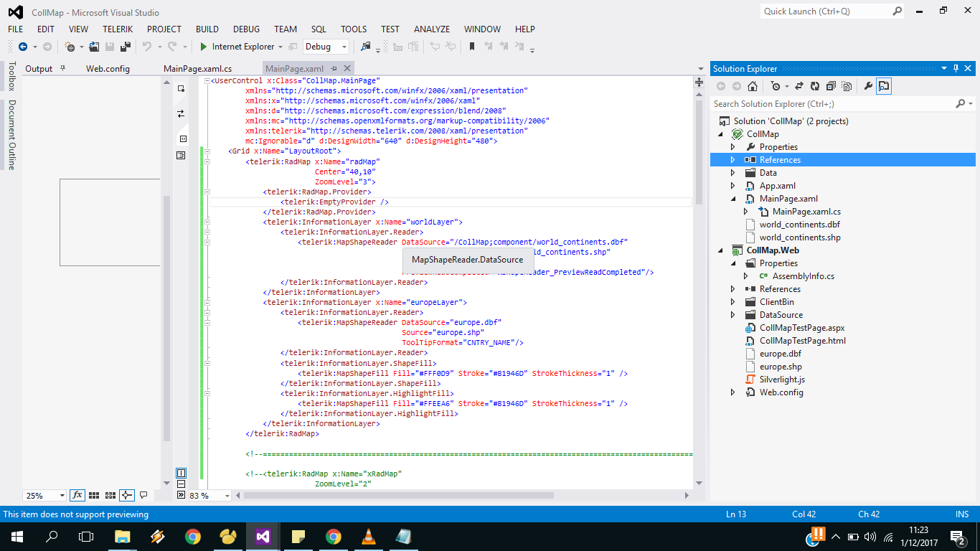Screen dimensions: 980x551
Task: Click the Preview Selected Items icon
Action: 884,86
